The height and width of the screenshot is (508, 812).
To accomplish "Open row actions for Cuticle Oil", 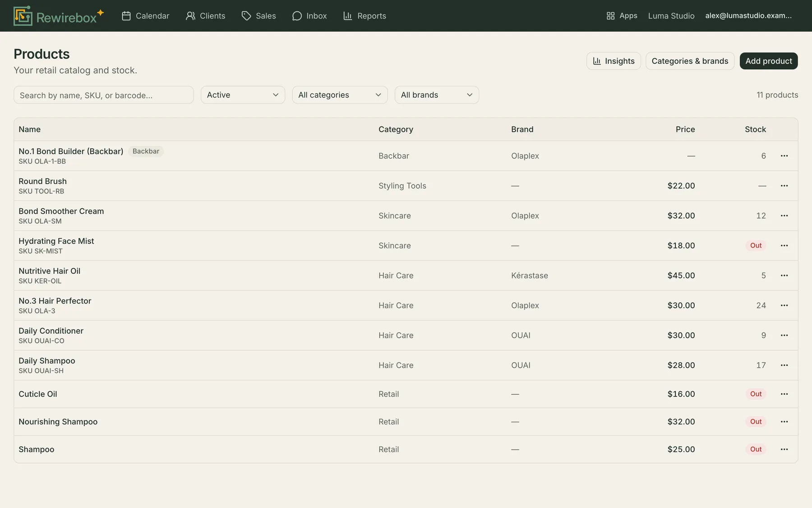I will (784, 394).
